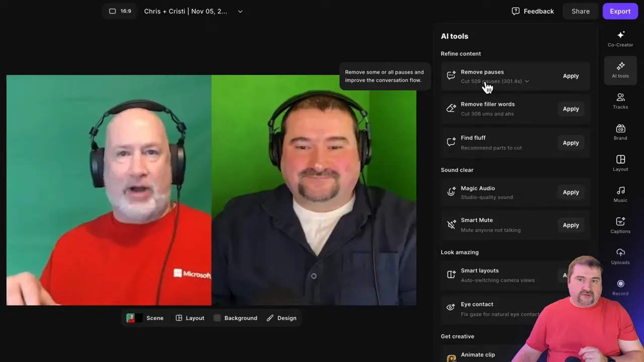Open the Music panel

(x=620, y=195)
